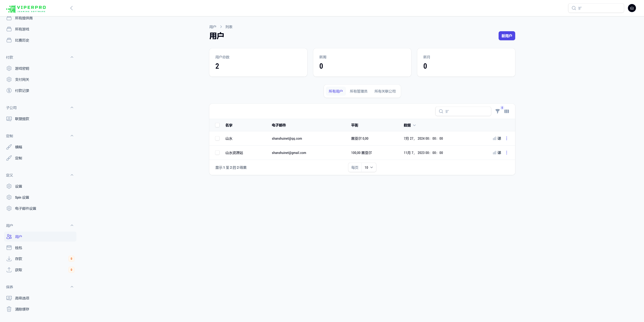Switch to the 所有关联公司 tab
This screenshot has width=644, height=322.
tap(385, 91)
